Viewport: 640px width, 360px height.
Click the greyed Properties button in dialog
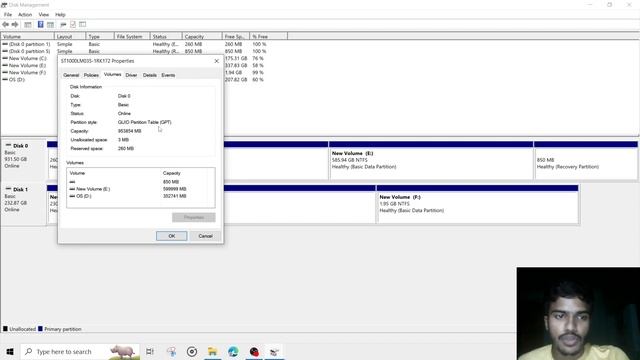coord(194,217)
